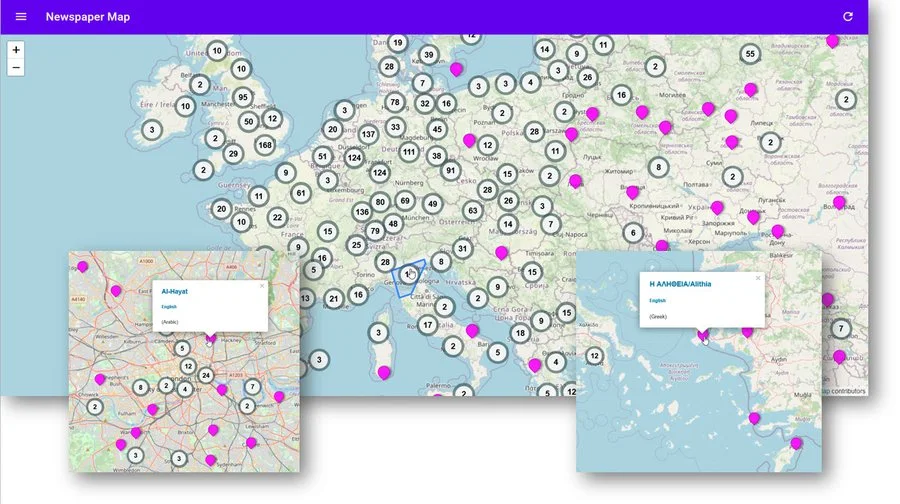Close the Alithia popup

[758, 278]
